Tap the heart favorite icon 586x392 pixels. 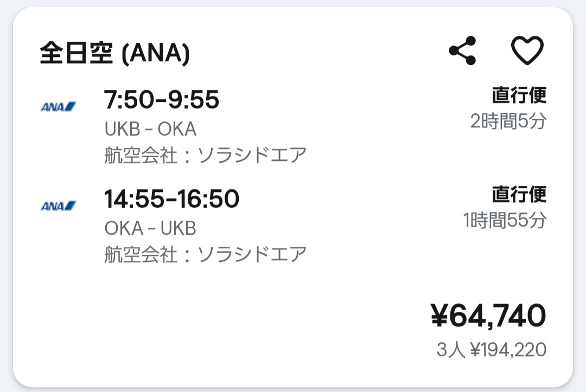click(x=527, y=50)
